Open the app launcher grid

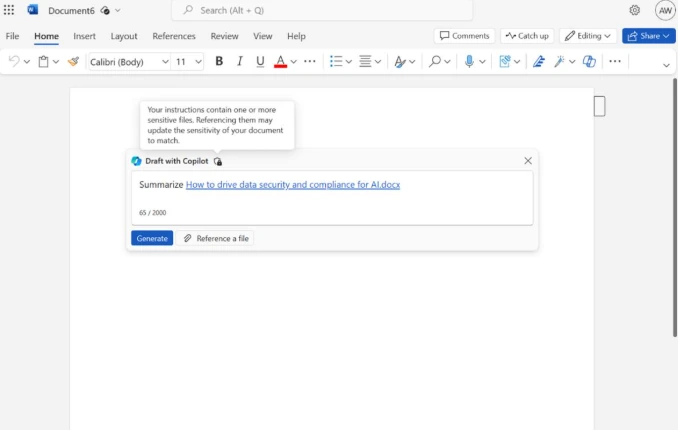9,10
